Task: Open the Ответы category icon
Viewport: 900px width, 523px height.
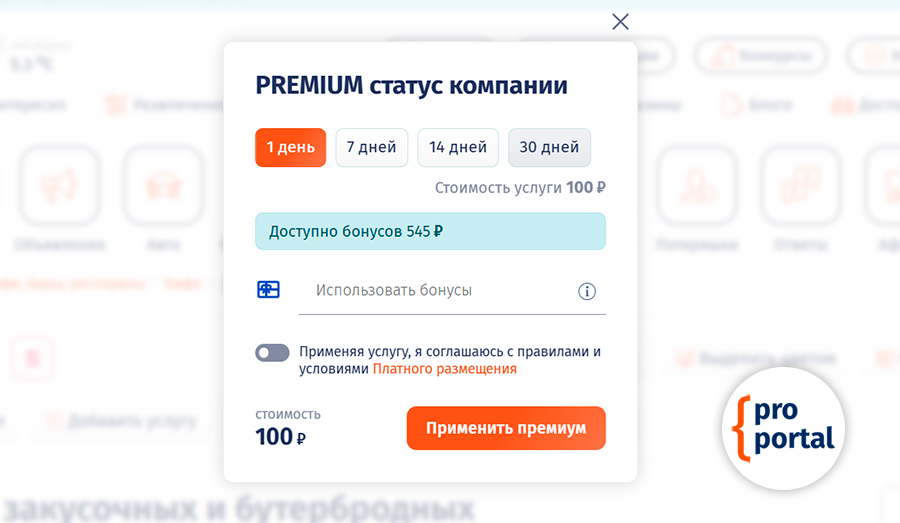Action: (800, 187)
